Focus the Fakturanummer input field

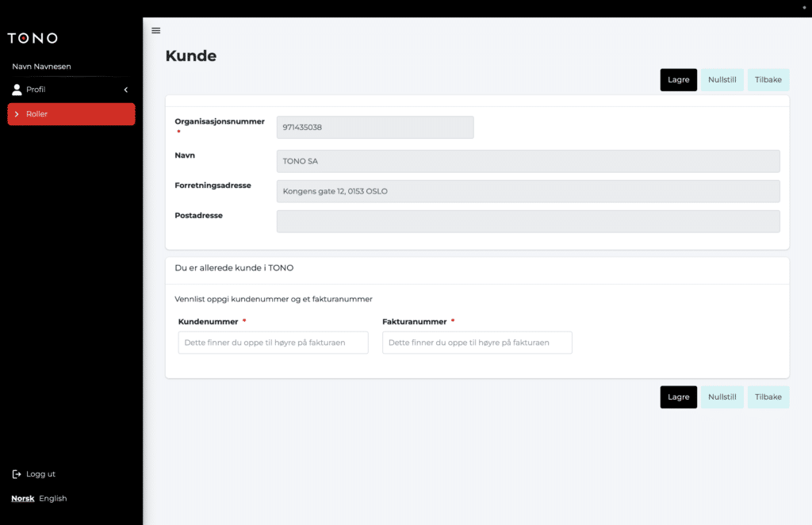477,343
